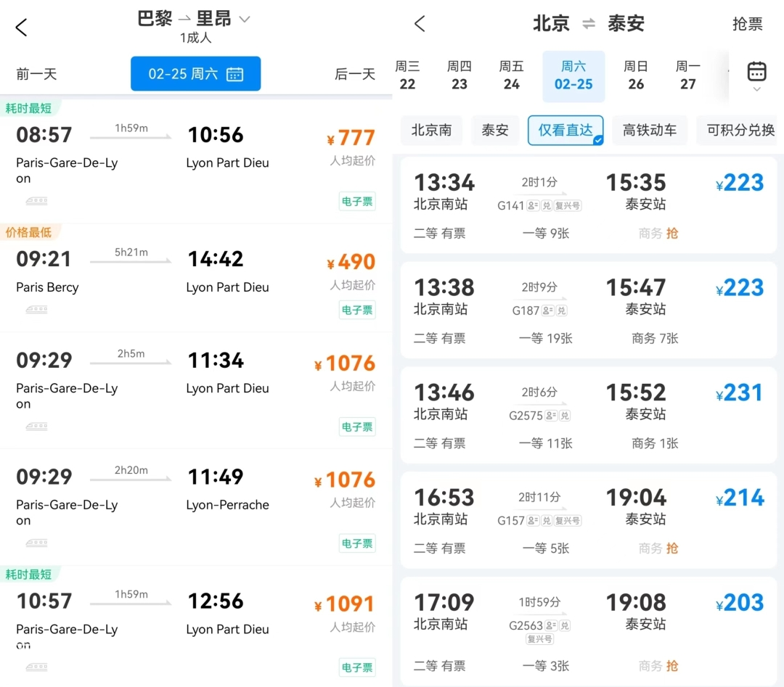784x687 pixels.
Task: Tap the ID badge icon on train G2575
Action: [550, 416]
